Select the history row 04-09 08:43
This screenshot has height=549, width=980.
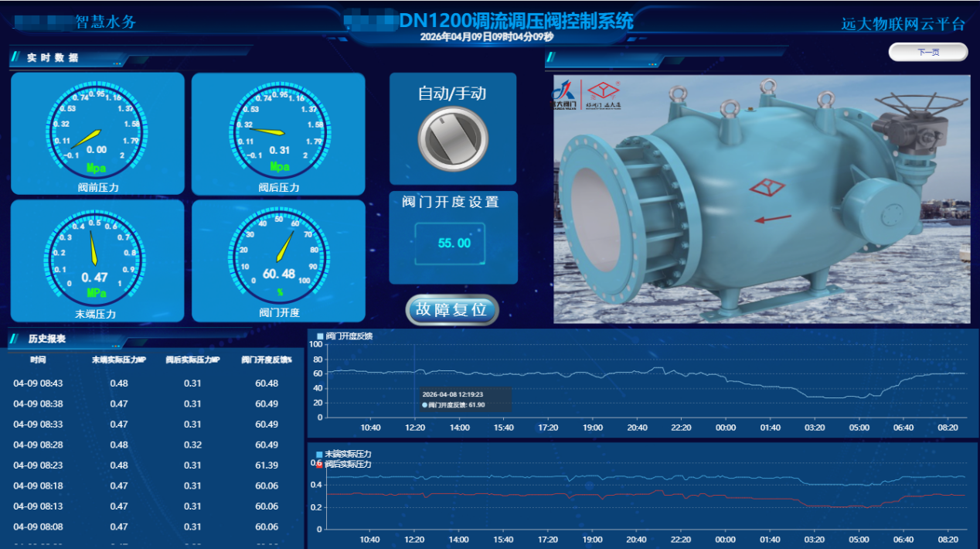(152, 384)
